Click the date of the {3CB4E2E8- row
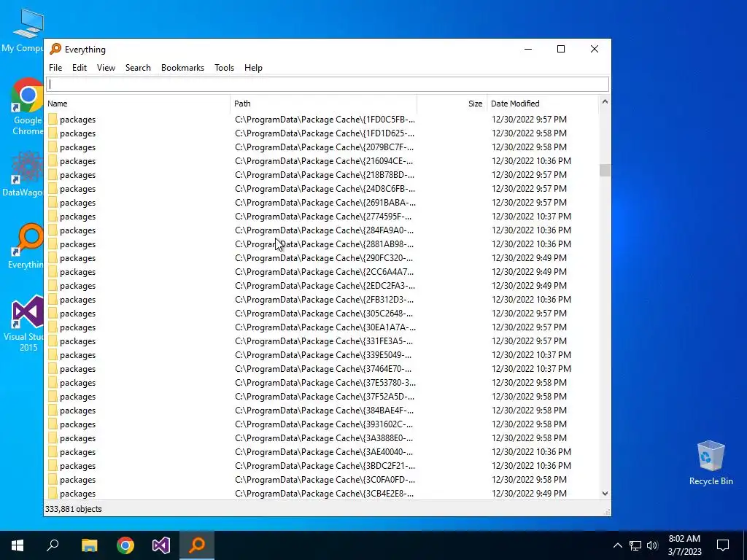Screen dimensions: 747x560 [530, 494]
